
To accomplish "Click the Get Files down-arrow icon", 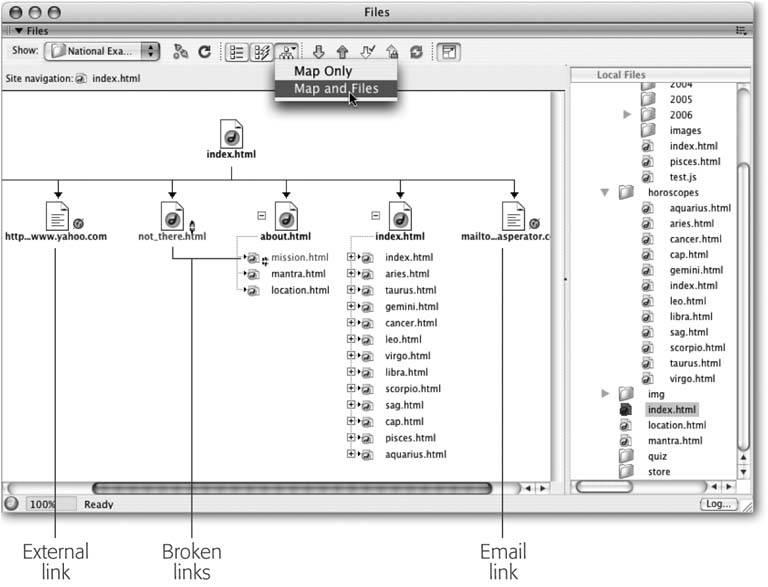I will click(x=318, y=50).
